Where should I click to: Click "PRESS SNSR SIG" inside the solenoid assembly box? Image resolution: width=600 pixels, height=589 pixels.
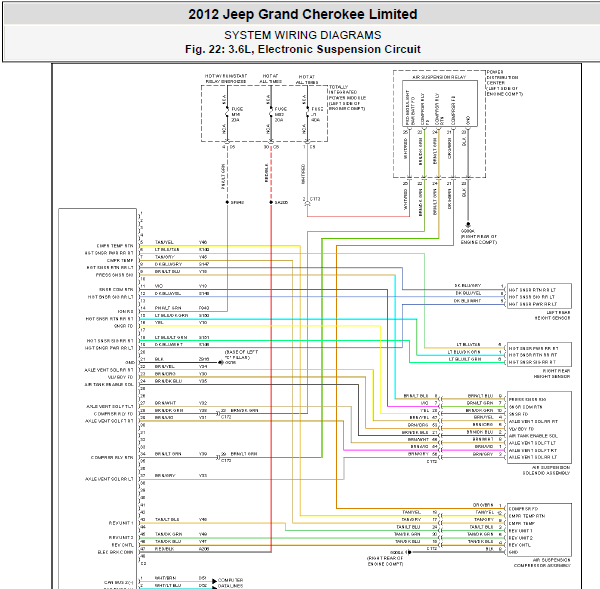point(527,400)
